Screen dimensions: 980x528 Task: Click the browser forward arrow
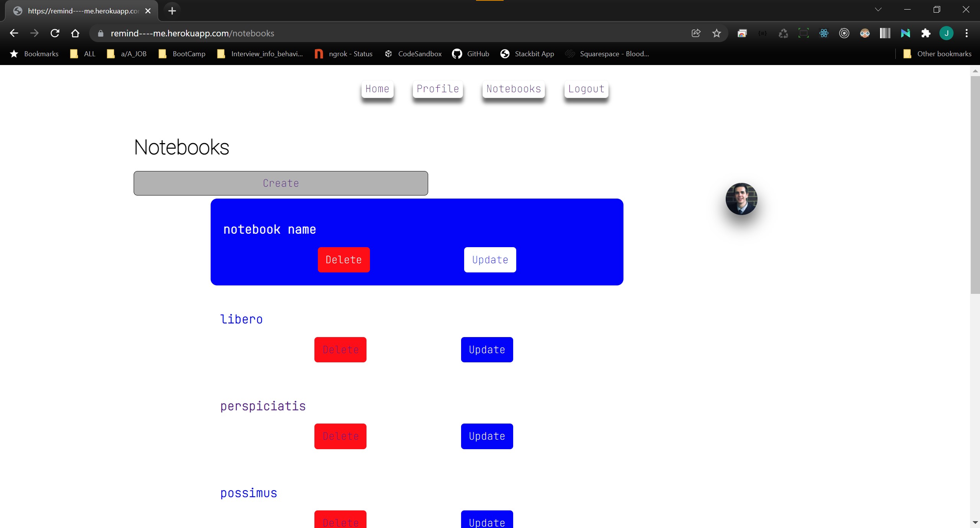(34, 33)
